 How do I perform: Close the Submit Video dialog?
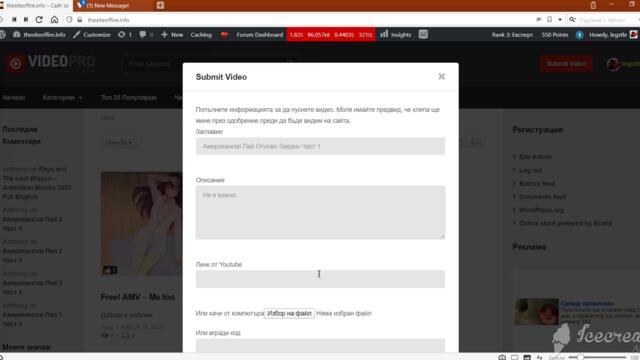pyautogui.click(x=441, y=76)
